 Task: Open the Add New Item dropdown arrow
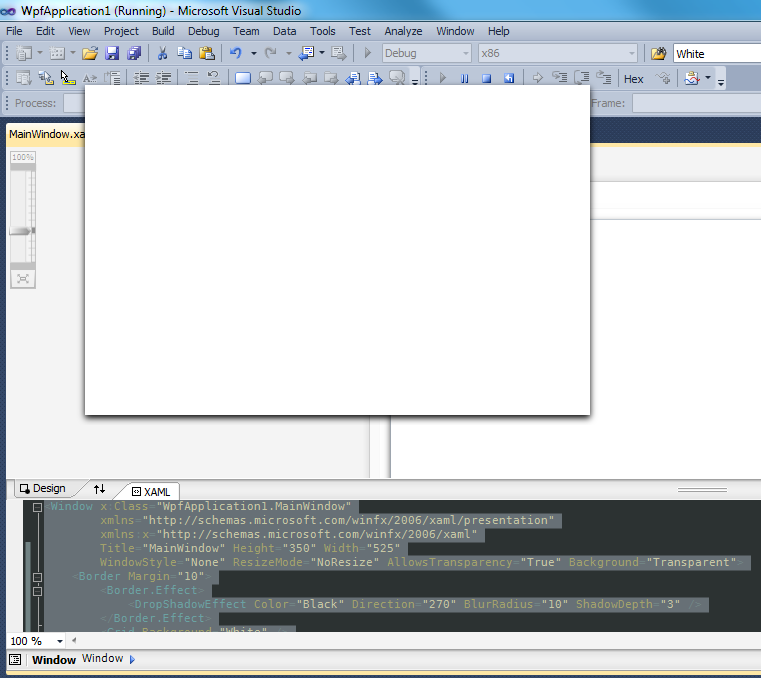coord(72,53)
